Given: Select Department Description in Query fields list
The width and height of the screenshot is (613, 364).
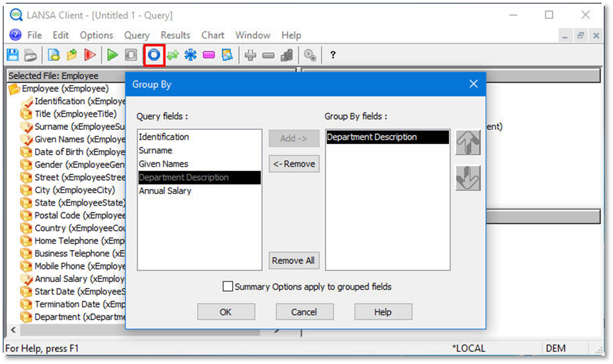Looking at the screenshot, I should click(199, 177).
